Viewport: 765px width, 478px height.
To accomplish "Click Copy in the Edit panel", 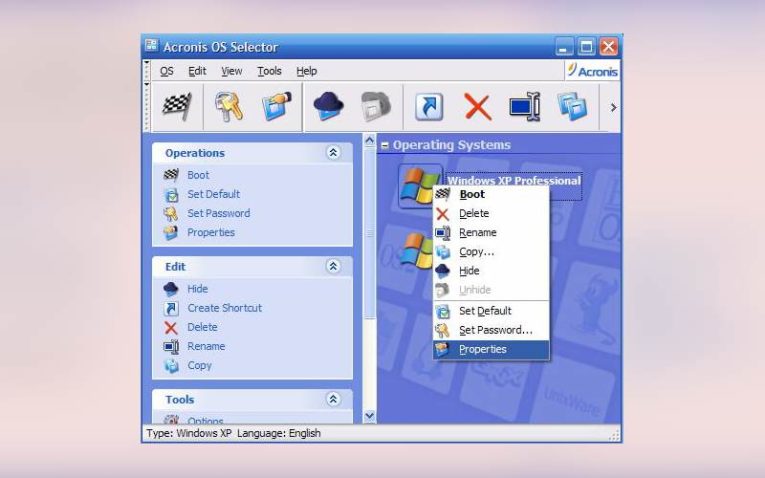I will point(200,365).
